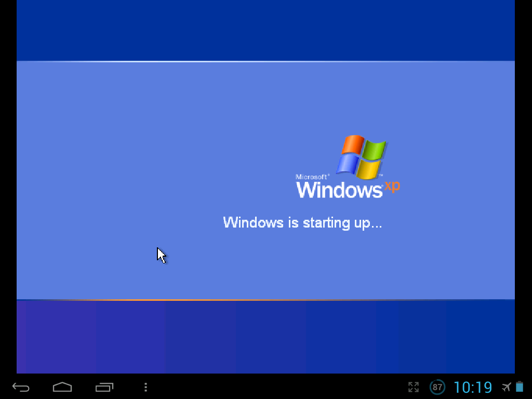Click the "Windows is starting up..." text
Viewport: 532px width, 399px height.
coord(302,222)
